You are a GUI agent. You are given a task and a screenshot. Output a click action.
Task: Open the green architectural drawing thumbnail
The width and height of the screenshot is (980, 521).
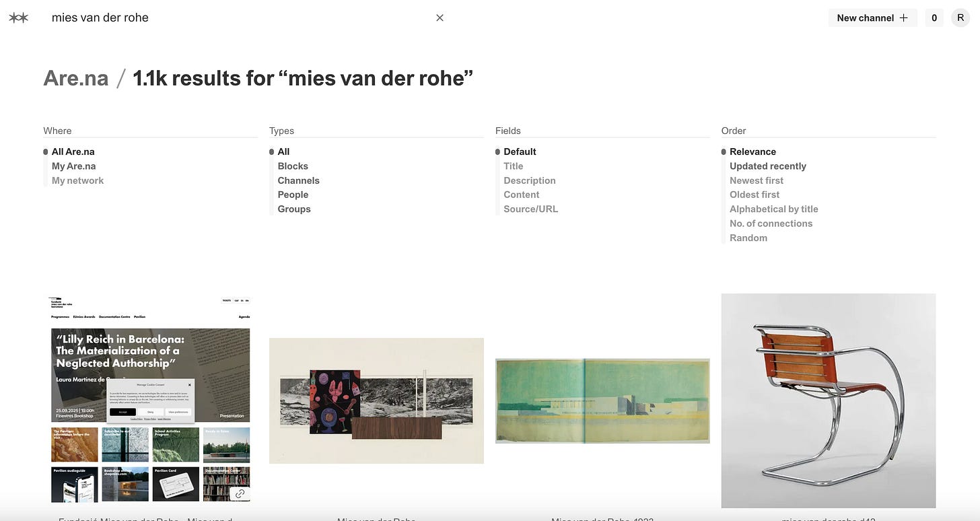click(602, 401)
